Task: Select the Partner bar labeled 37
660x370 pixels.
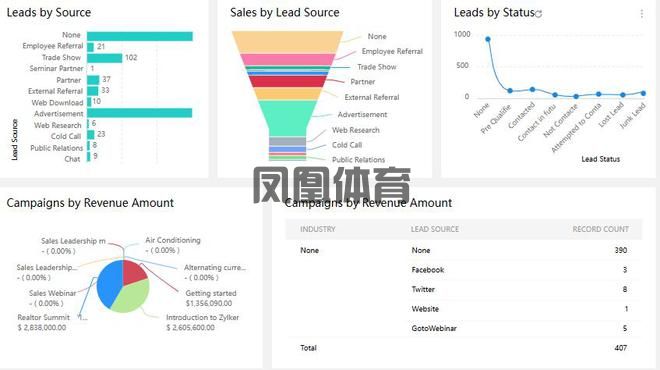Action: pos(93,80)
